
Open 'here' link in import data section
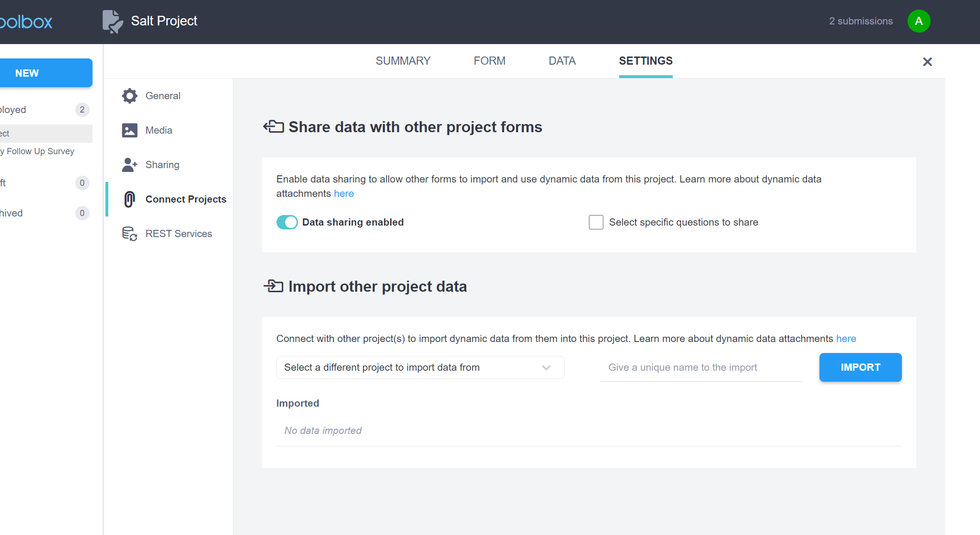click(846, 339)
